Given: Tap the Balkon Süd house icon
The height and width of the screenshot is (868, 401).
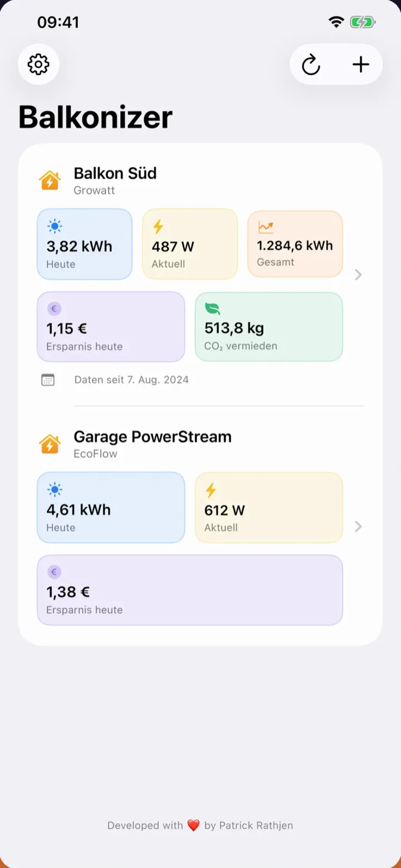Looking at the screenshot, I should 50,180.
